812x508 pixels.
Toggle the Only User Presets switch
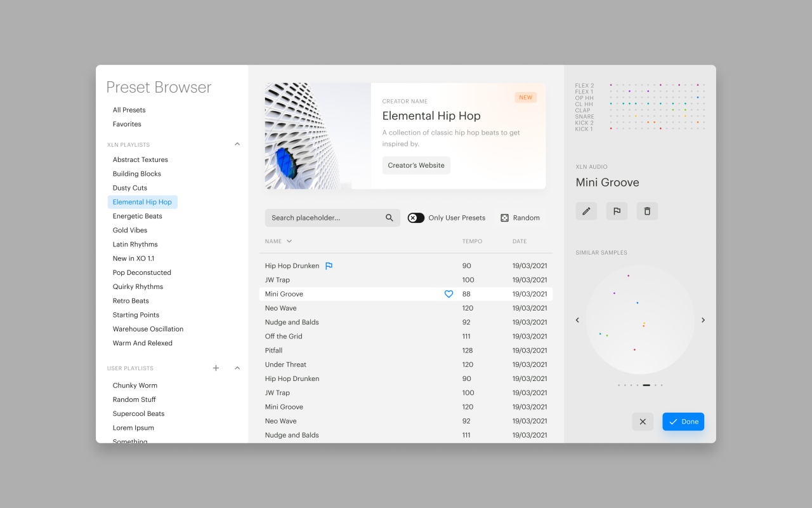[x=416, y=218]
